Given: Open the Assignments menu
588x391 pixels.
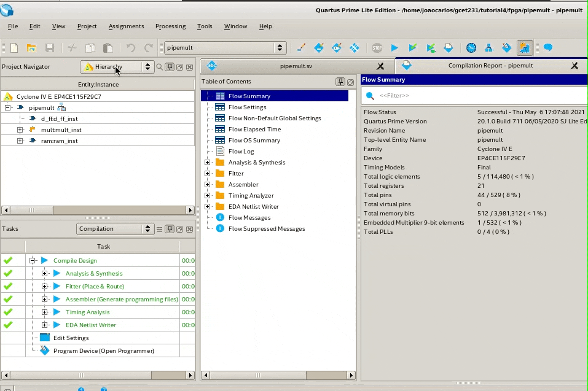Looking at the screenshot, I should tap(126, 26).
